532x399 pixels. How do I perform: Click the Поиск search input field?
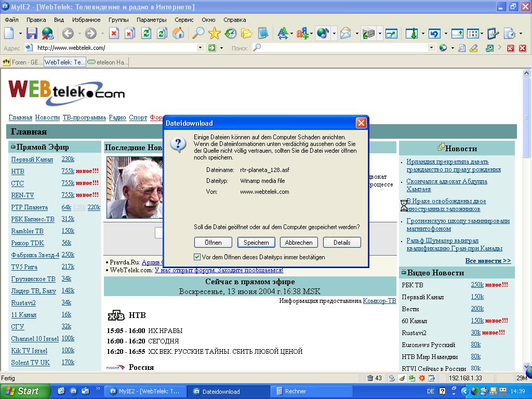pos(343,48)
